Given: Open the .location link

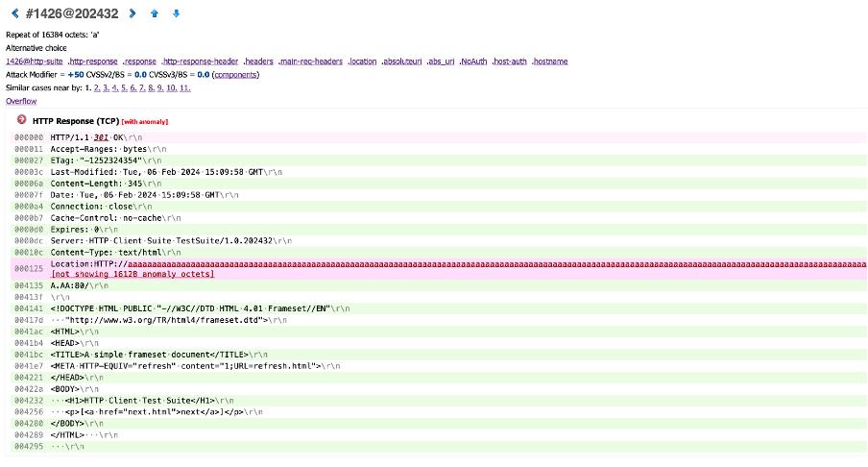Looking at the screenshot, I should (363, 61).
